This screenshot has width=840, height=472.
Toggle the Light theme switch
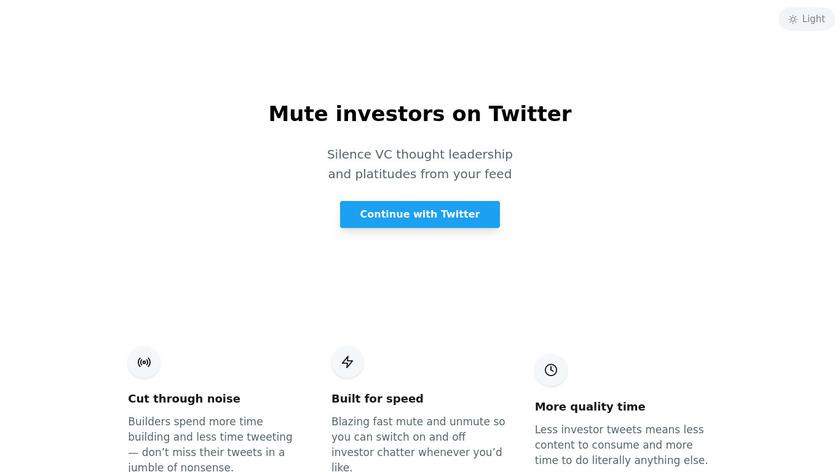coord(806,19)
